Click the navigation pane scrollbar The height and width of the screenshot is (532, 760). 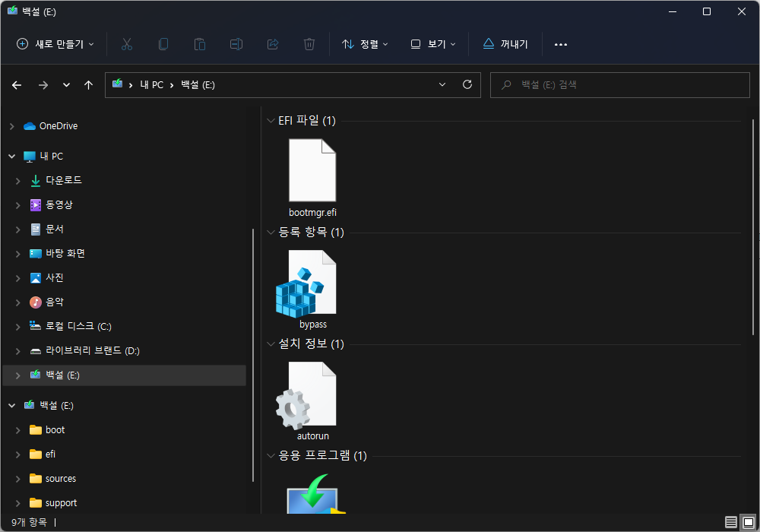[x=253, y=355]
